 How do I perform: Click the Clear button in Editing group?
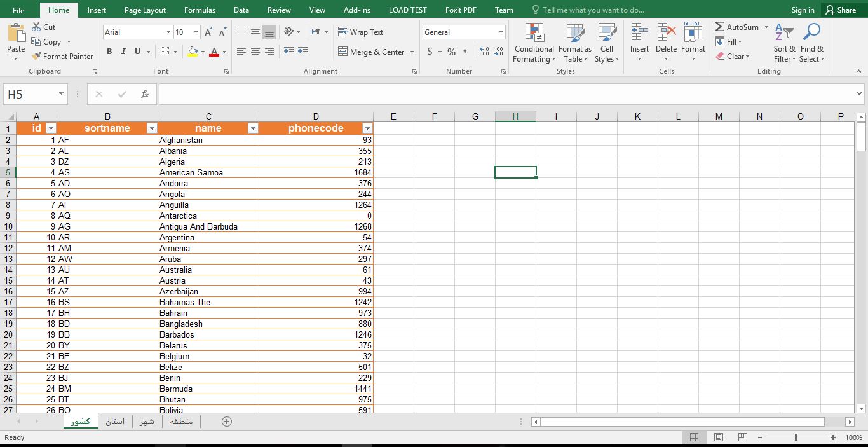733,56
